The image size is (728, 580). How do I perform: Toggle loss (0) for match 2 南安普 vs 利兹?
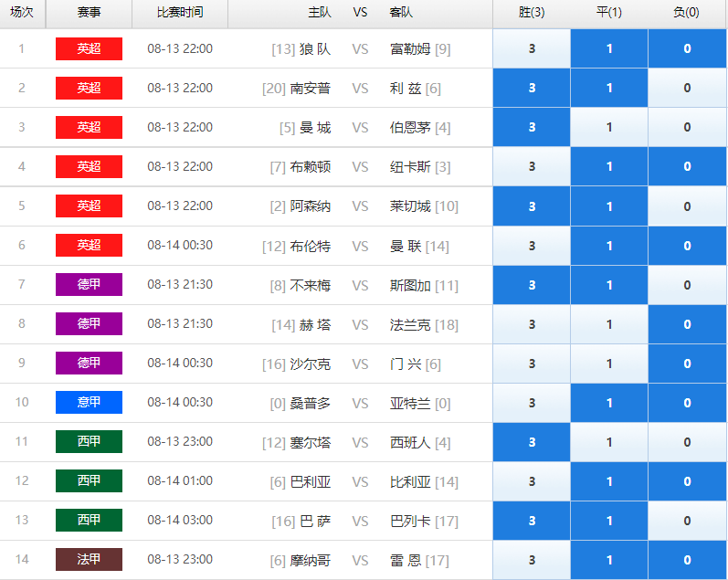click(x=687, y=88)
